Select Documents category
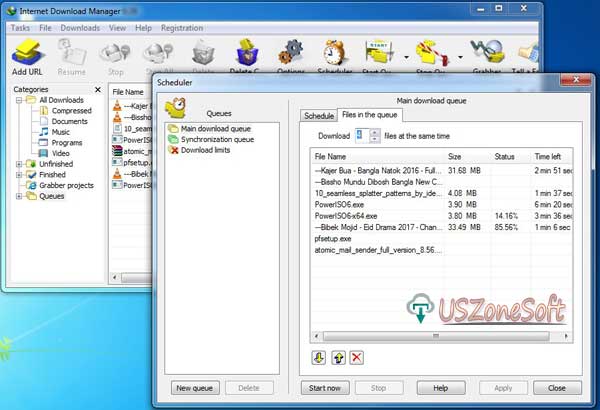600x410 pixels. pyautogui.click(x=64, y=121)
